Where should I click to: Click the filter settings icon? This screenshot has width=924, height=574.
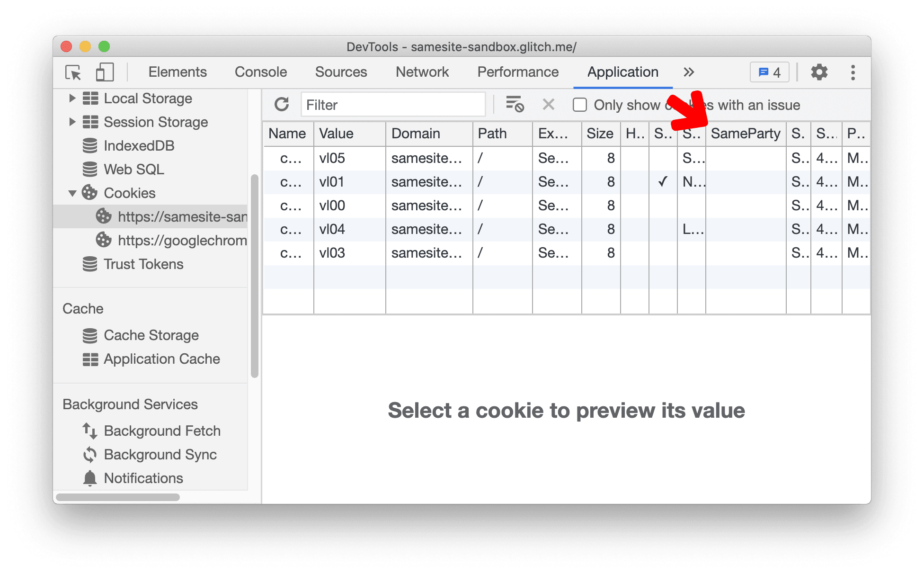[516, 105]
